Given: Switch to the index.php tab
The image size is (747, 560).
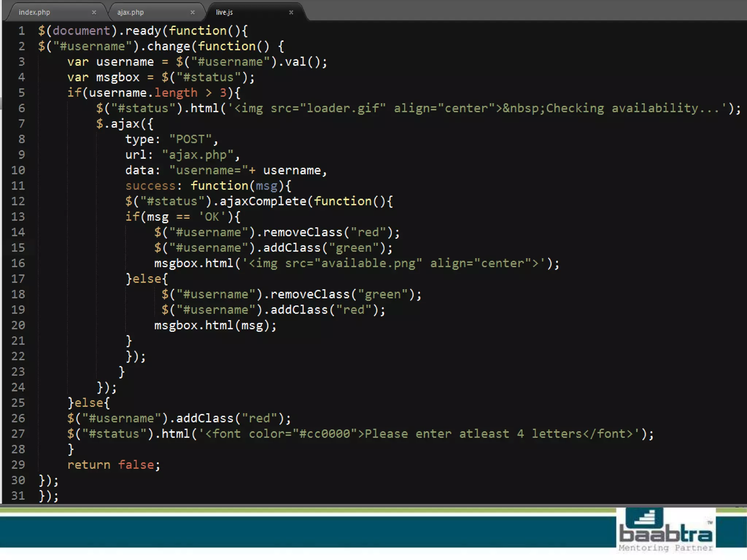Looking at the screenshot, I should coord(34,12).
